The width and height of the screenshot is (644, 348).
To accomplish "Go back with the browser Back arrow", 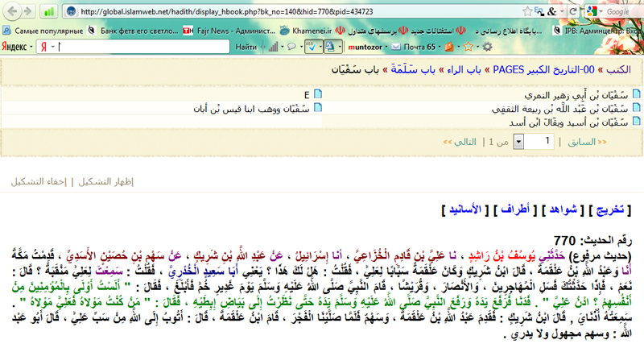I will click(11, 11).
